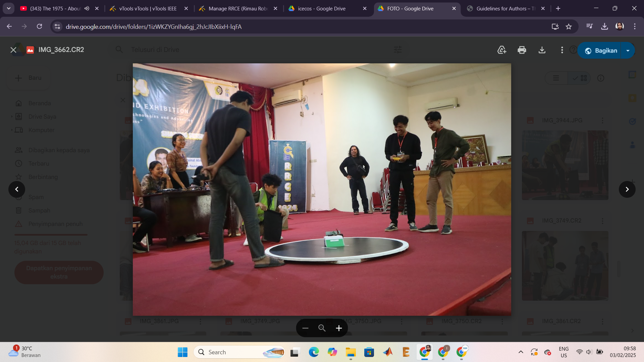Screen dimensions: 644x362
Task: Switch to icecos Google Drive tab
Action: (x=321, y=8)
